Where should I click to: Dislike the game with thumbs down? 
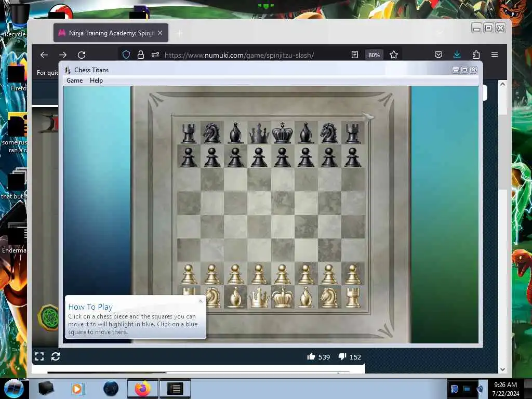[x=342, y=356]
